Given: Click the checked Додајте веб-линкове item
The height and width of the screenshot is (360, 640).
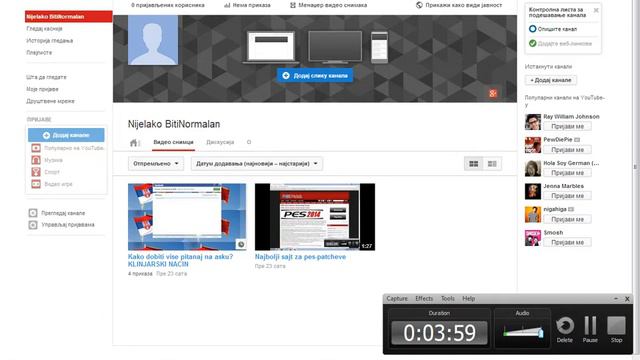Looking at the screenshot, I should click(560, 43).
